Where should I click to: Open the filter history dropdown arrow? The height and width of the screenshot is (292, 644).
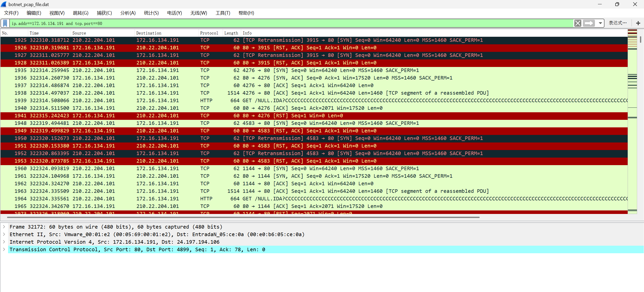coord(600,23)
